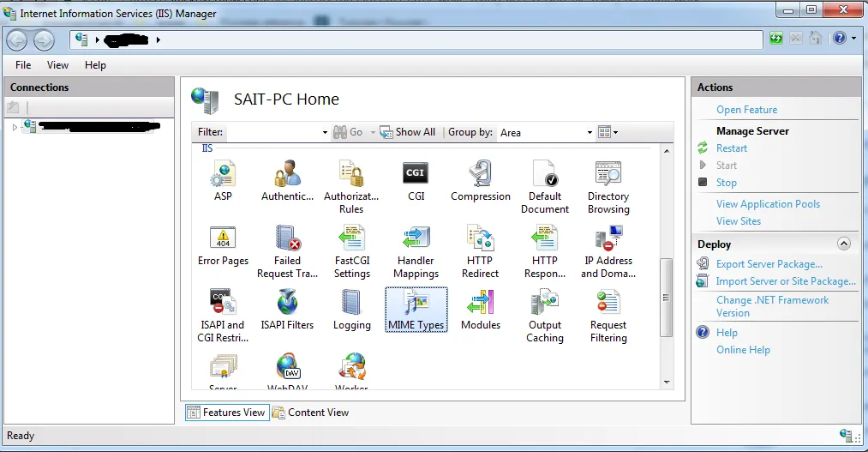Click Import Server or Site Package
Image resolution: width=868 pixels, height=452 pixels.
pos(786,281)
